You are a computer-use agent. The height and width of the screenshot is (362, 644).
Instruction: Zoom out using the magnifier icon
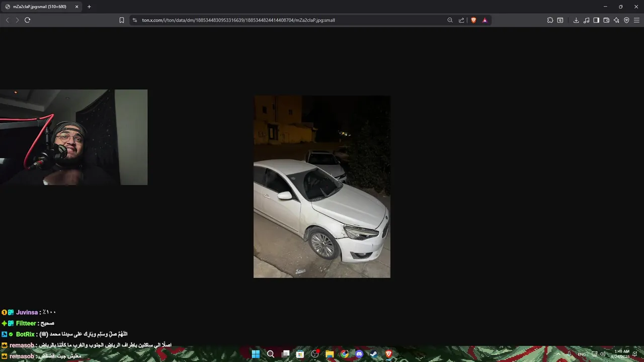pyautogui.click(x=450, y=20)
